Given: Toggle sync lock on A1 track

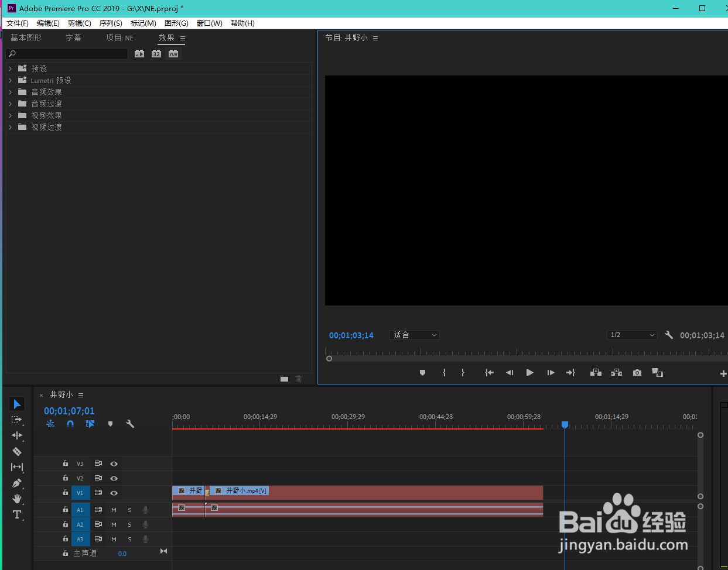Looking at the screenshot, I should (98, 510).
